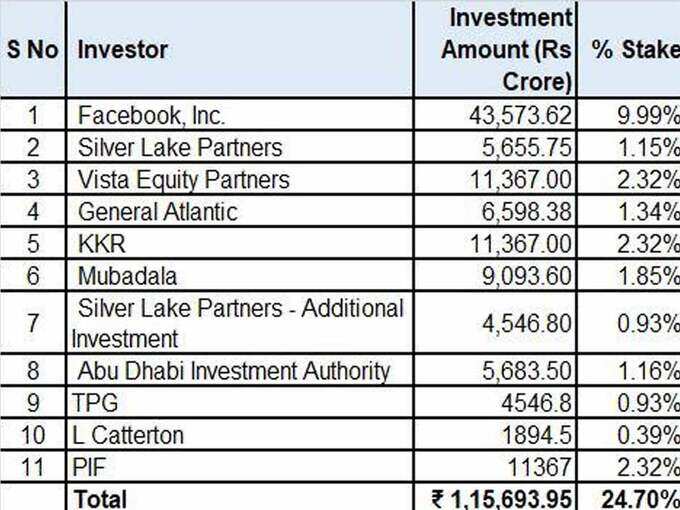Image resolution: width=680 pixels, height=510 pixels.
Task: Click the Facebook, Inc. investor cell
Action: pyautogui.click(x=240, y=114)
